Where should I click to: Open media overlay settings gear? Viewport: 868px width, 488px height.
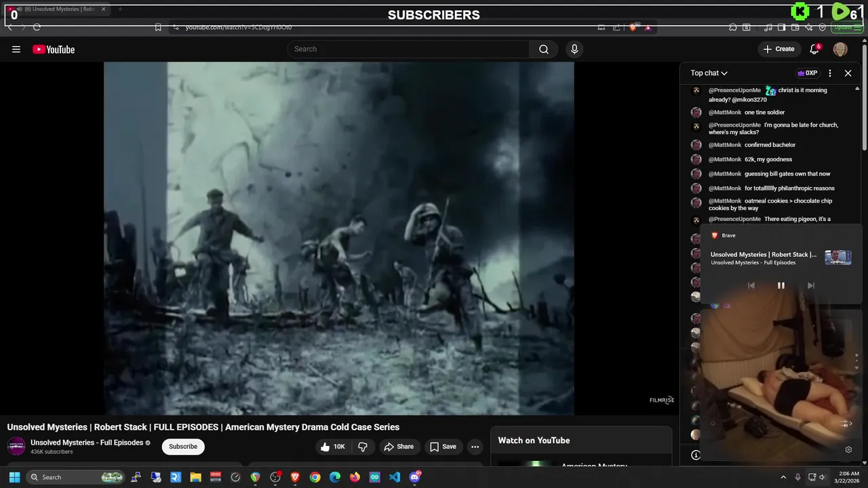[x=848, y=449]
